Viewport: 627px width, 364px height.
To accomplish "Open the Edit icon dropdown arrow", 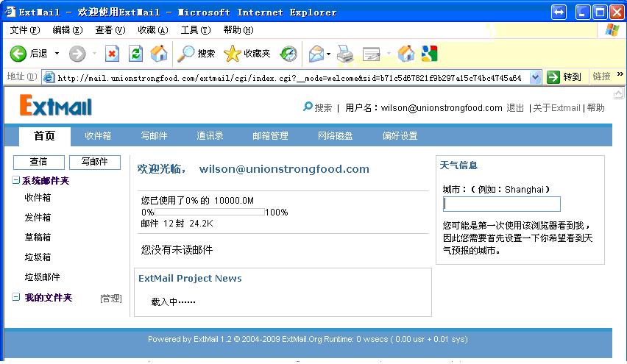I will [x=389, y=54].
